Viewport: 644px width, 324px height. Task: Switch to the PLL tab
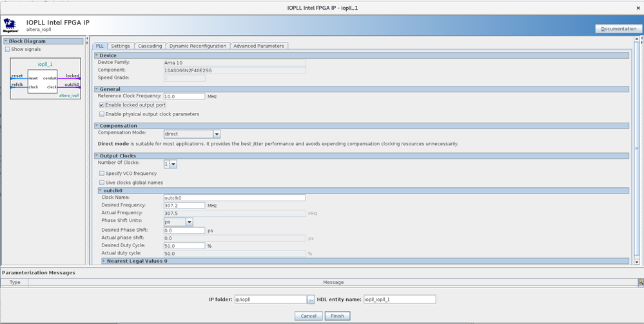tap(100, 46)
